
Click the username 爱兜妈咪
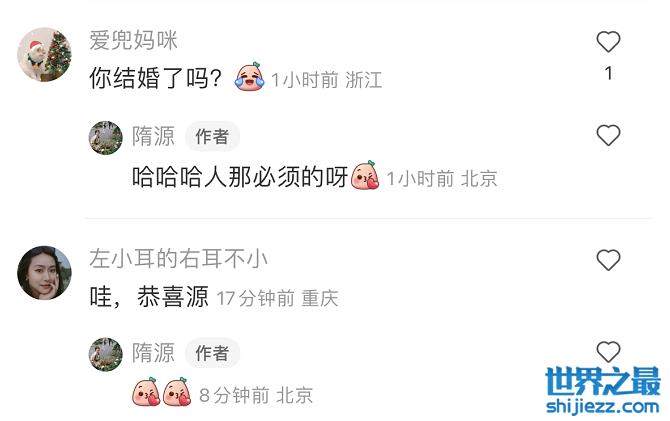[133, 41]
